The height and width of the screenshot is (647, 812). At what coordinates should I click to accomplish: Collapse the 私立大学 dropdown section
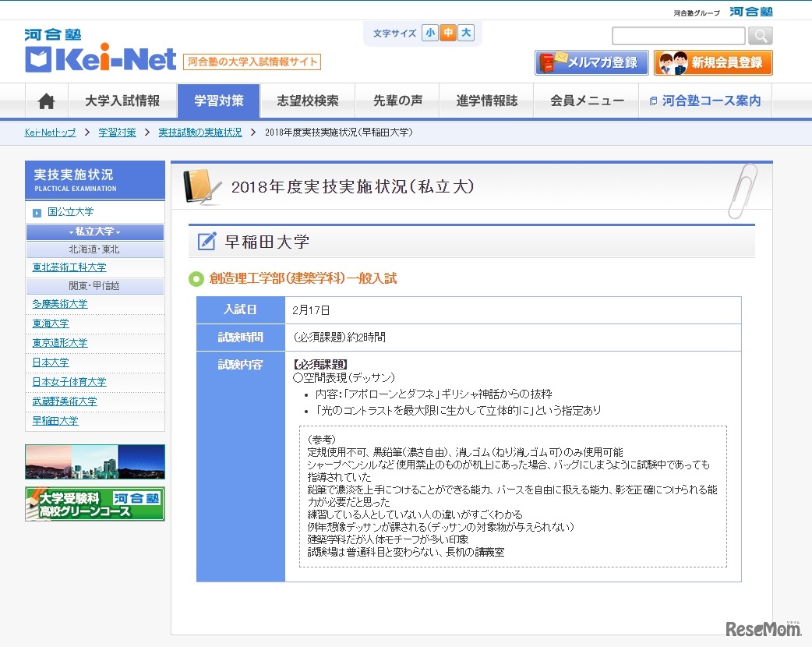[94, 232]
